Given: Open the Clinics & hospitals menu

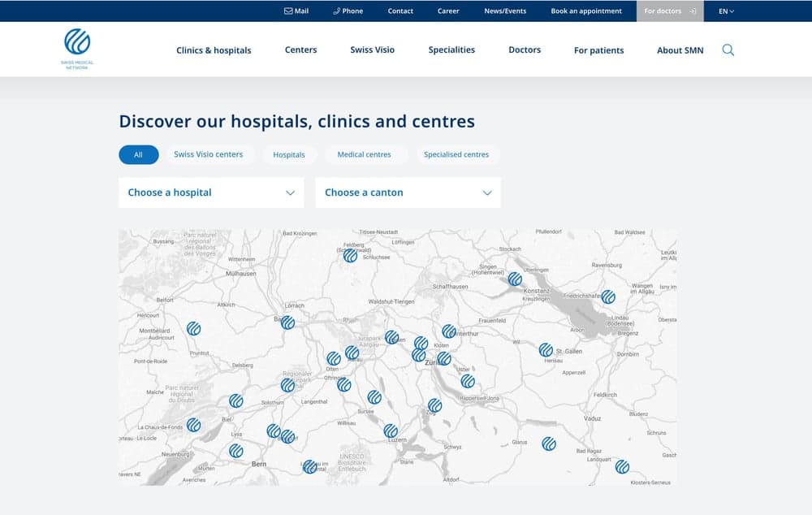Looking at the screenshot, I should [214, 50].
